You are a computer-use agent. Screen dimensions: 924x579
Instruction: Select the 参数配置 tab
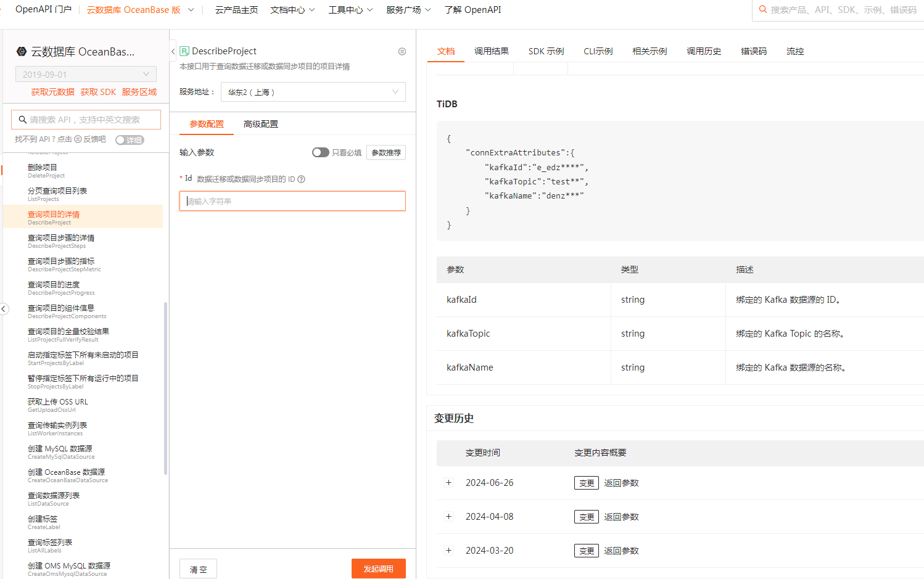tap(207, 124)
